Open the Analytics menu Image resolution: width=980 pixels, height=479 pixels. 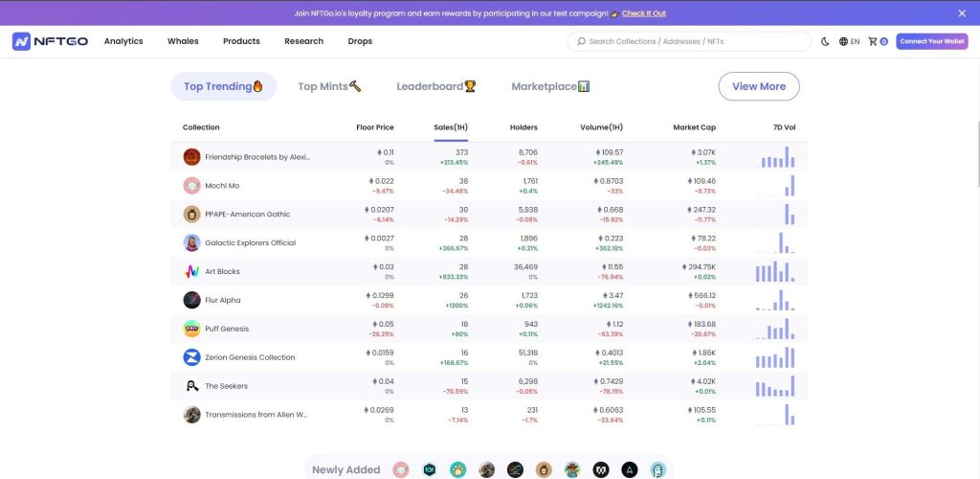(x=123, y=41)
